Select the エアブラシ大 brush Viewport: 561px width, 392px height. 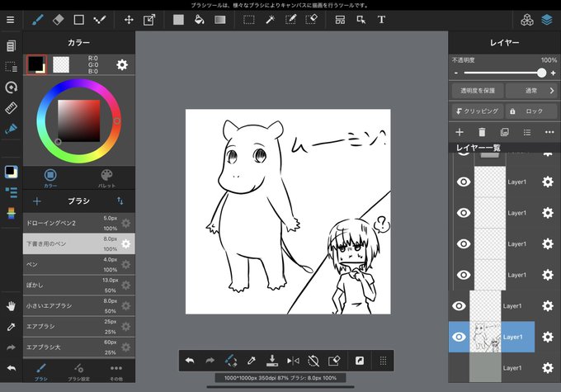pos(78,347)
